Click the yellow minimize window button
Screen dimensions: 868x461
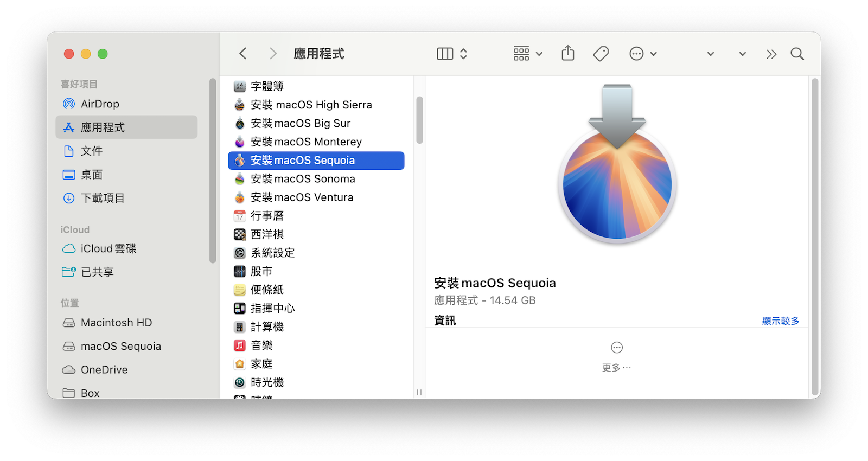click(x=86, y=54)
